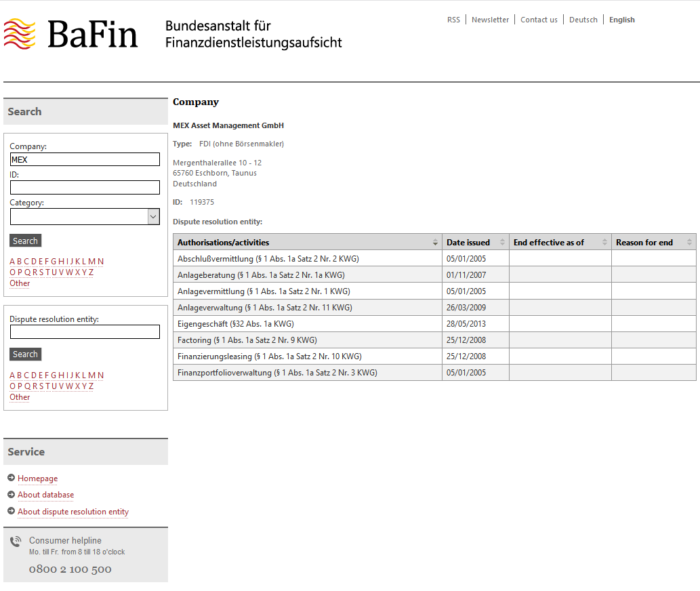
Task: Select the Anlageberatung row text
Action: click(x=261, y=275)
